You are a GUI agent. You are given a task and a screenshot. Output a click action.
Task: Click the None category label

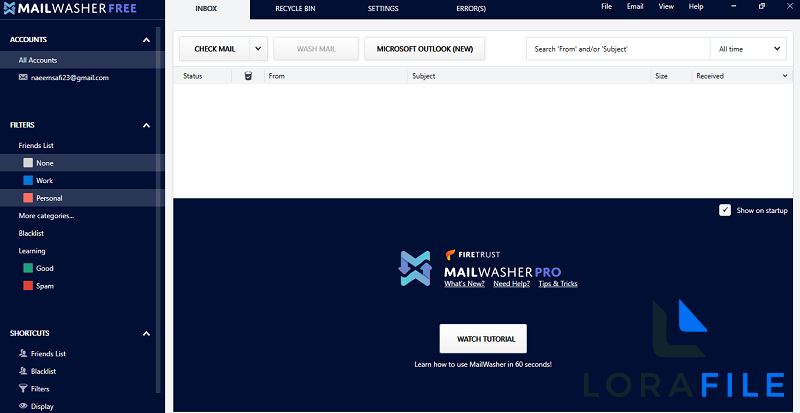(45, 163)
